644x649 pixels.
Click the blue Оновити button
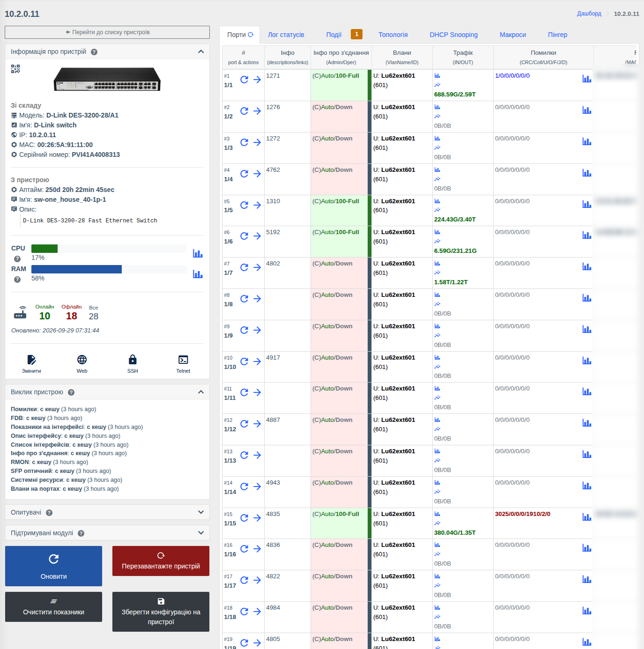53,566
